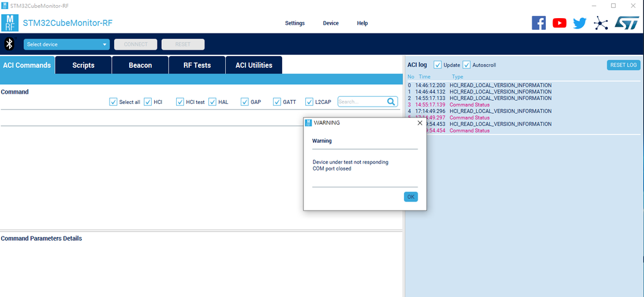Image resolution: width=644 pixels, height=297 pixels.
Task: Click the Bluetooth icon beside device selector
Action: coord(10,44)
